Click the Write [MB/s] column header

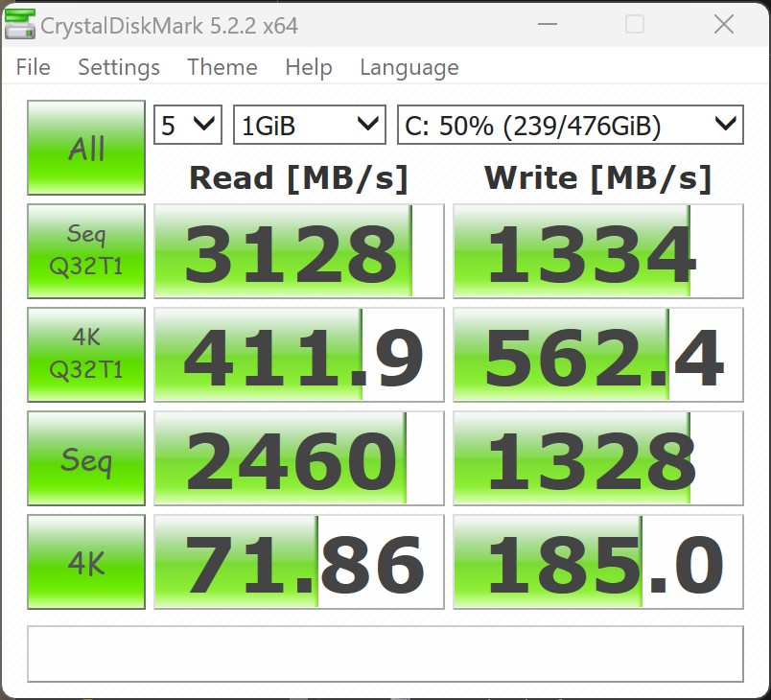[598, 178]
